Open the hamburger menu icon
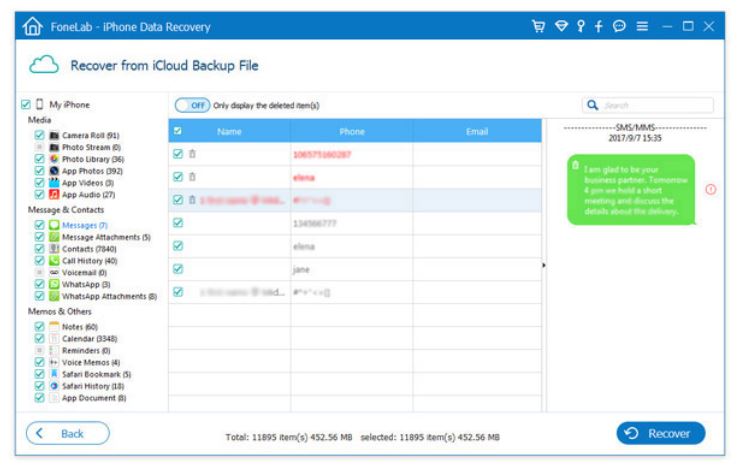 [x=642, y=26]
